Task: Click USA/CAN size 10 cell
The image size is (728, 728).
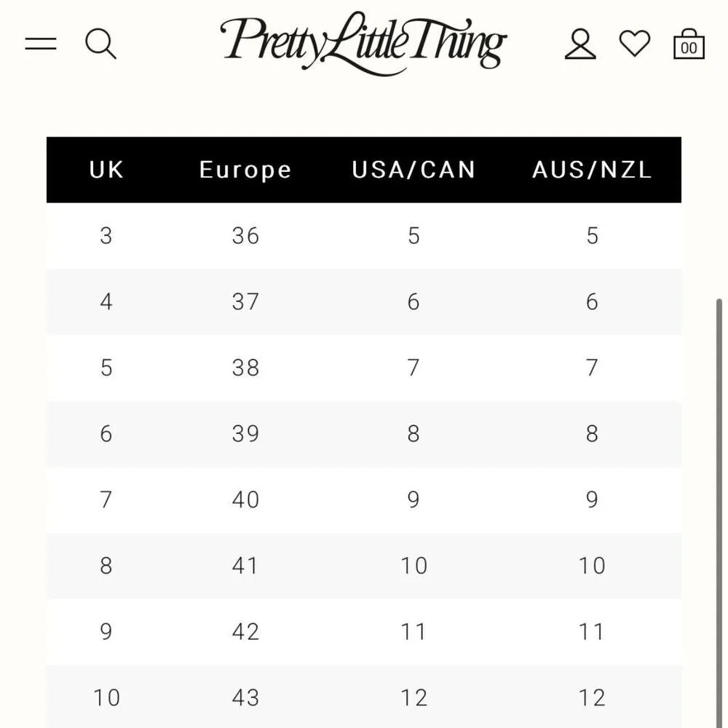Action: (414, 566)
